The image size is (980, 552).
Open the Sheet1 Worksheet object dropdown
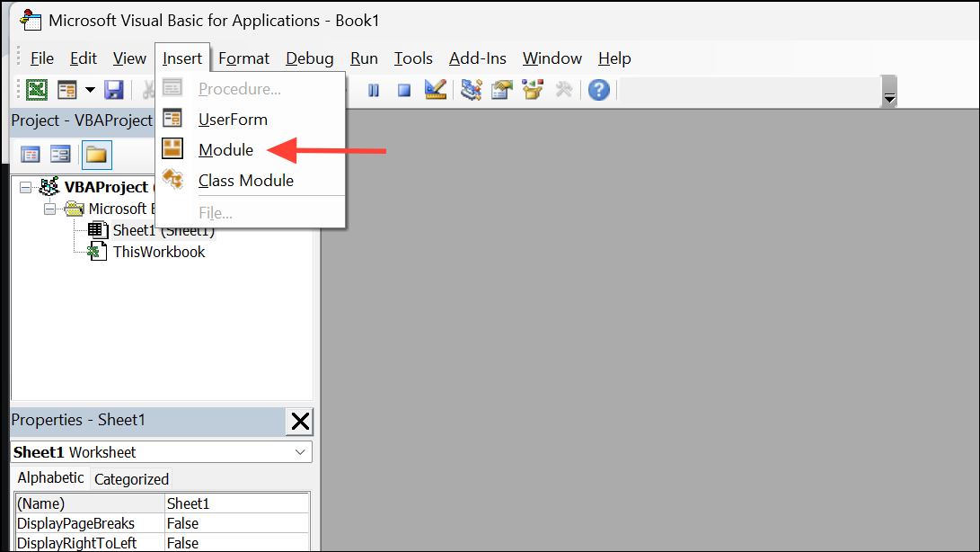tap(300, 452)
